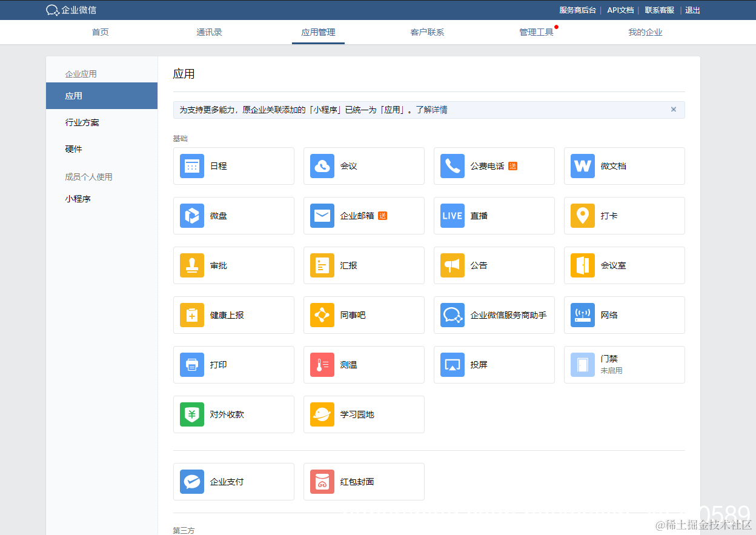The height and width of the screenshot is (535, 756).
Task: Open the 企业邮箱 envelope icon
Action: point(322,216)
